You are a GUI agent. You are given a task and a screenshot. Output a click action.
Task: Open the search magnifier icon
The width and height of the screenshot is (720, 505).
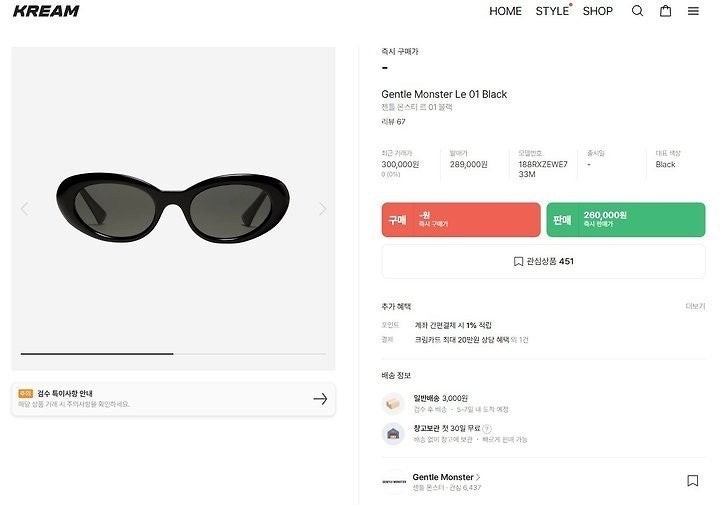click(637, 11)
